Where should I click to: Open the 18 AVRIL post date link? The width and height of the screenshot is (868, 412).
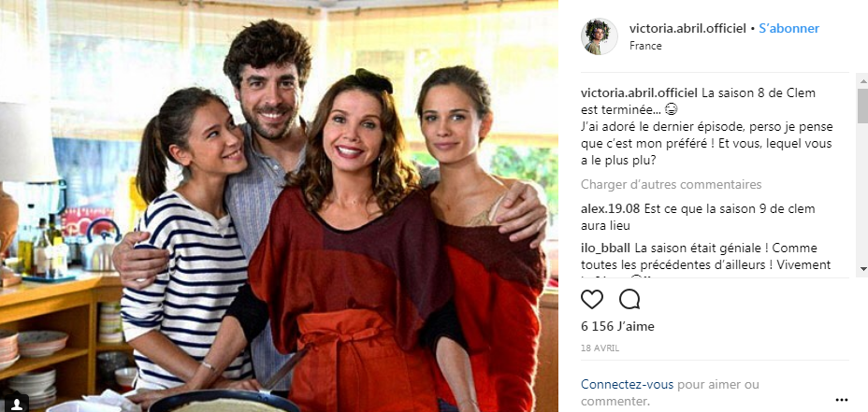point(600,348)
